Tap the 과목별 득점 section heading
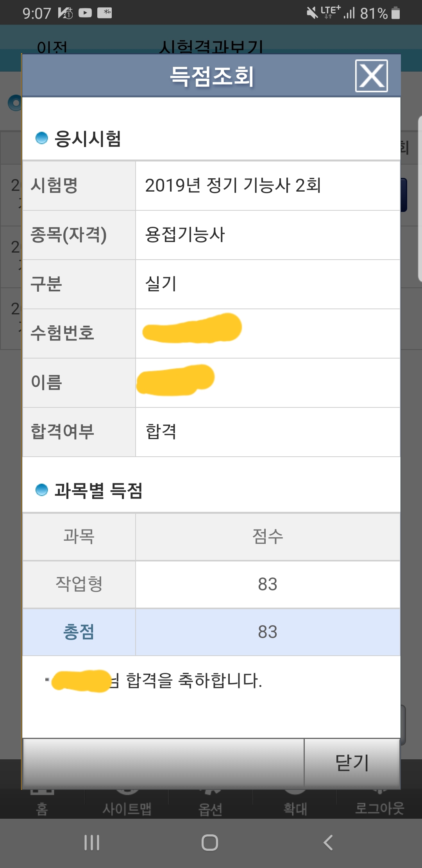 [98, 490]
